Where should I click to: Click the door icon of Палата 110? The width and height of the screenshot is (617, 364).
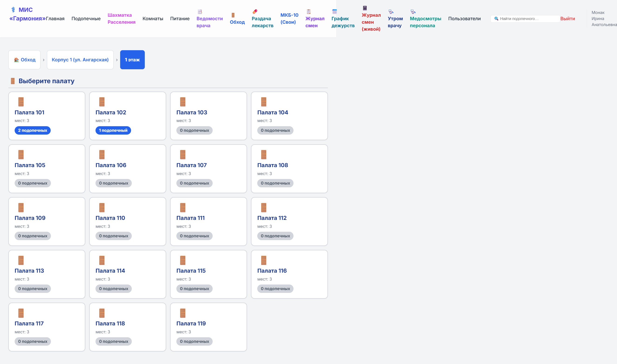(102, 208)
